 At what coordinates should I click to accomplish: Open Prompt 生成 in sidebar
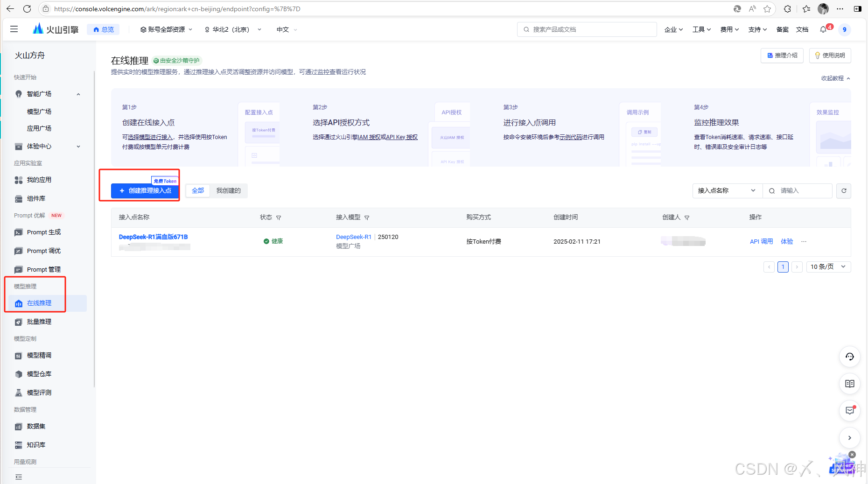click(x=44, y=232)
